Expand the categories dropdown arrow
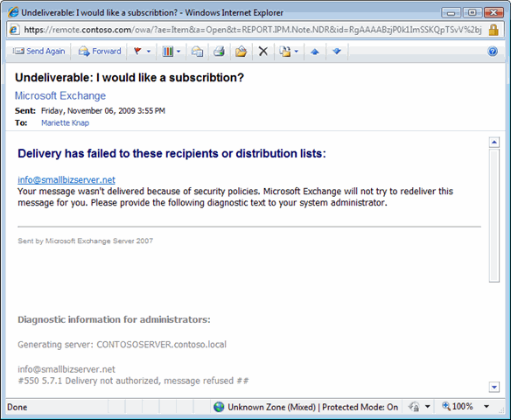Viewport: 511px width, 420px height. click(178, 52)
